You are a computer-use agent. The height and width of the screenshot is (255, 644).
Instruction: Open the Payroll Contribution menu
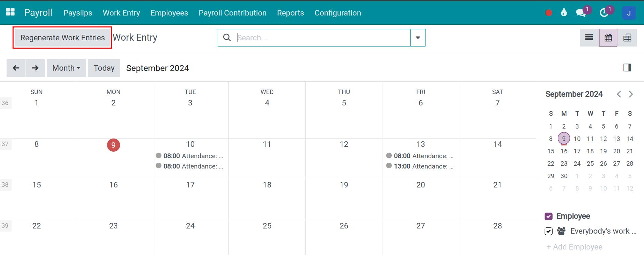coord(233,13)
